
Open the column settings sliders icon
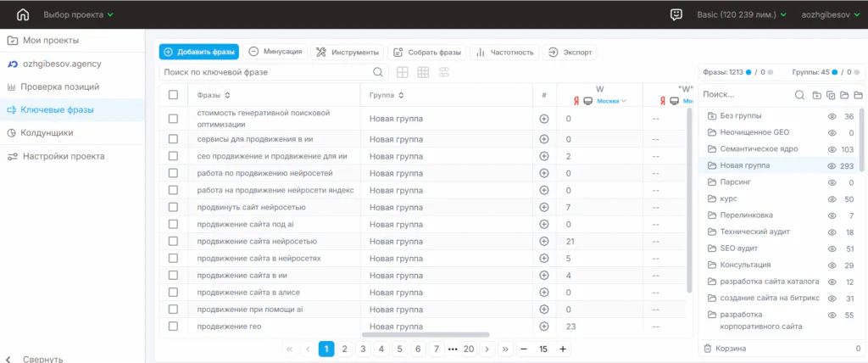click(x=444, y=72)
